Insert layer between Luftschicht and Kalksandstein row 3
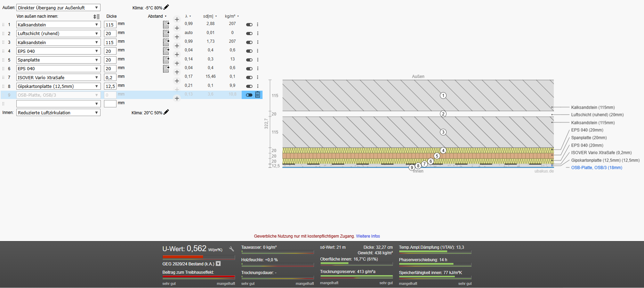The image size is (644, 288). point(177,37)
